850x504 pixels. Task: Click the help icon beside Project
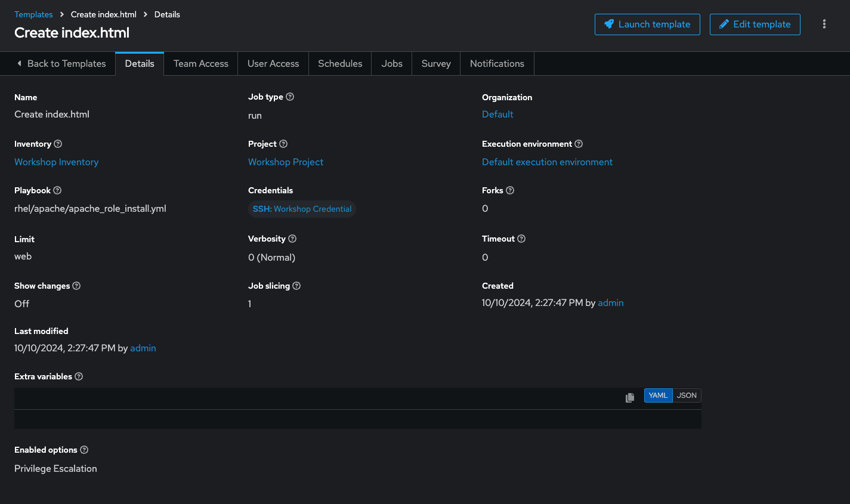pos(283,144)
